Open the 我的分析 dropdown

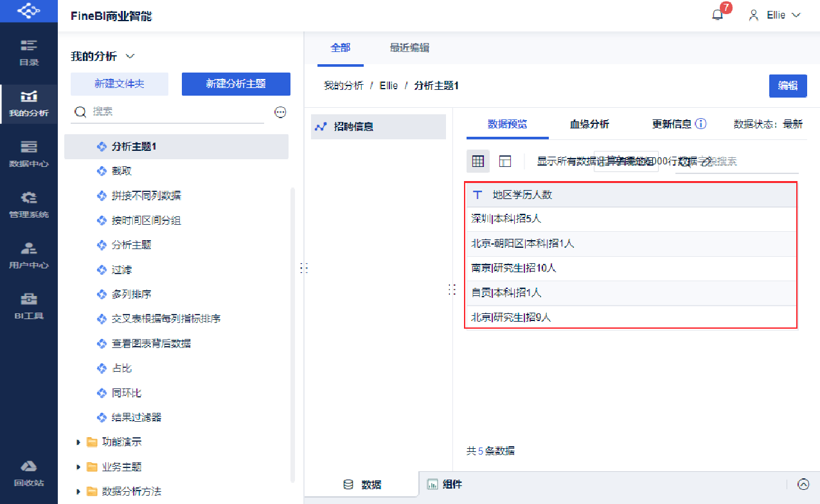click(103, 56)
